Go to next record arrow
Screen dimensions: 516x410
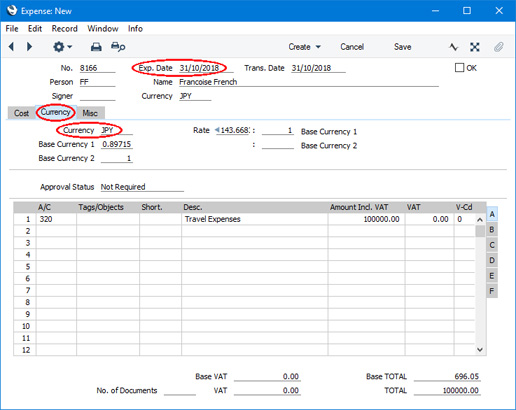pos(29,47)
